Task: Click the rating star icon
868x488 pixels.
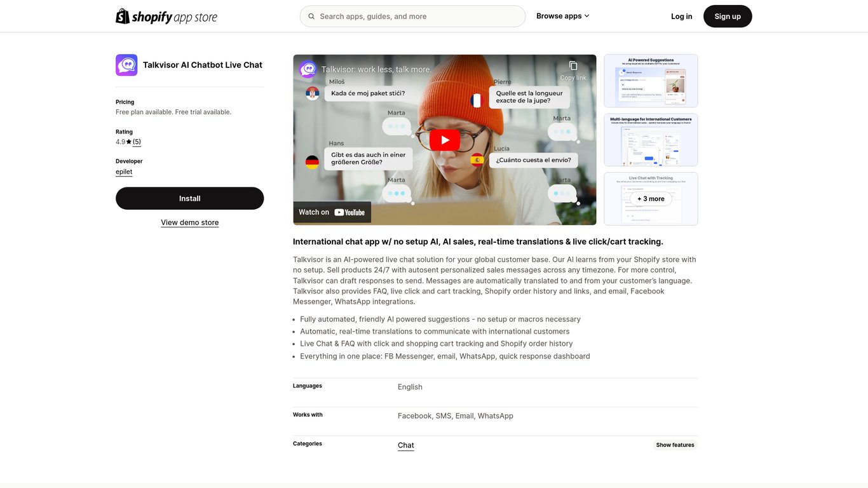Action: pyautogui.click(x=129, y=142)
